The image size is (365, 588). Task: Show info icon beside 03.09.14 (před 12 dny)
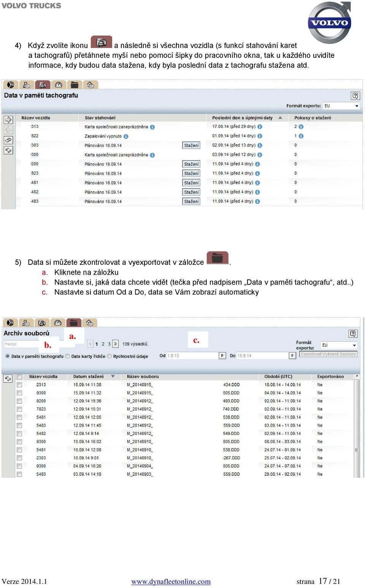click(x=260, y=155)
